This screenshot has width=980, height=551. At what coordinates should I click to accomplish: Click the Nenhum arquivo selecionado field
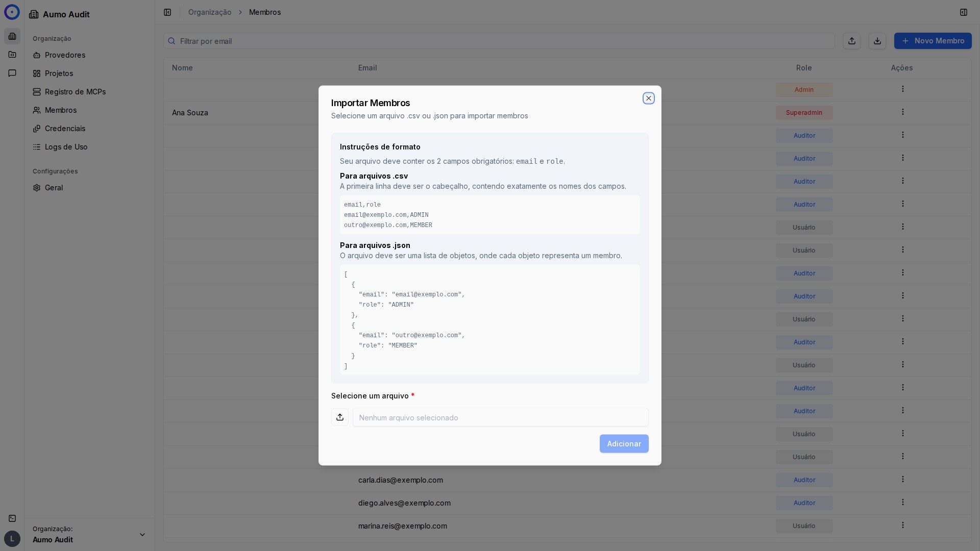point(501,417)
